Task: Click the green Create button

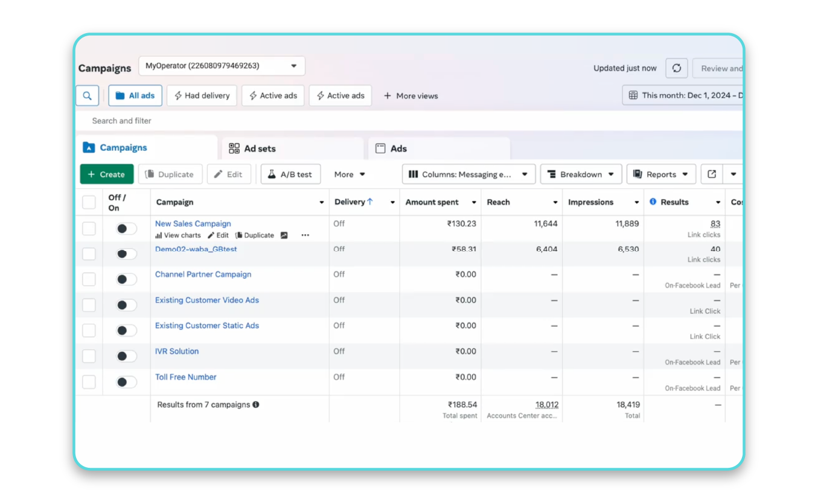Action: (106, 174)
